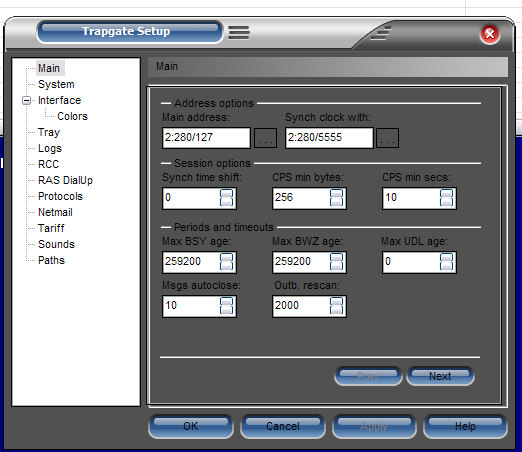This screenshot has height=452, width=522.
Task: Increase CPS min secs value
Action: [446, 193]
